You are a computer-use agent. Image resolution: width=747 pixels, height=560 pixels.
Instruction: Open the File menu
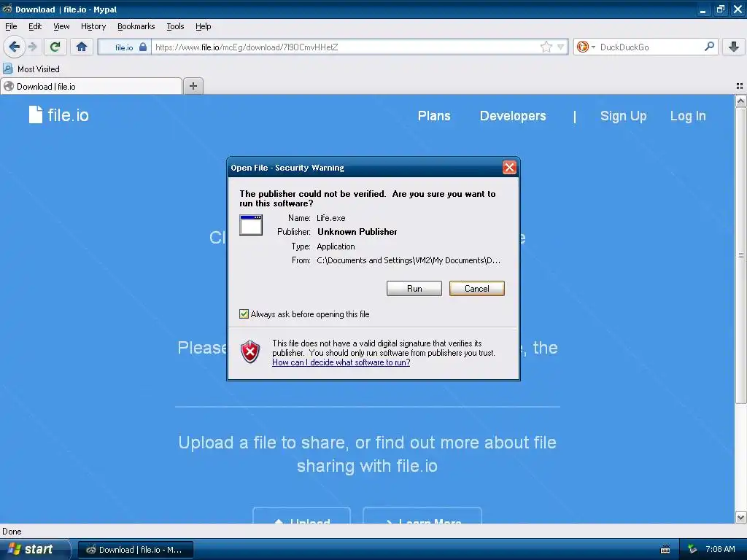(x=11, y=26)
